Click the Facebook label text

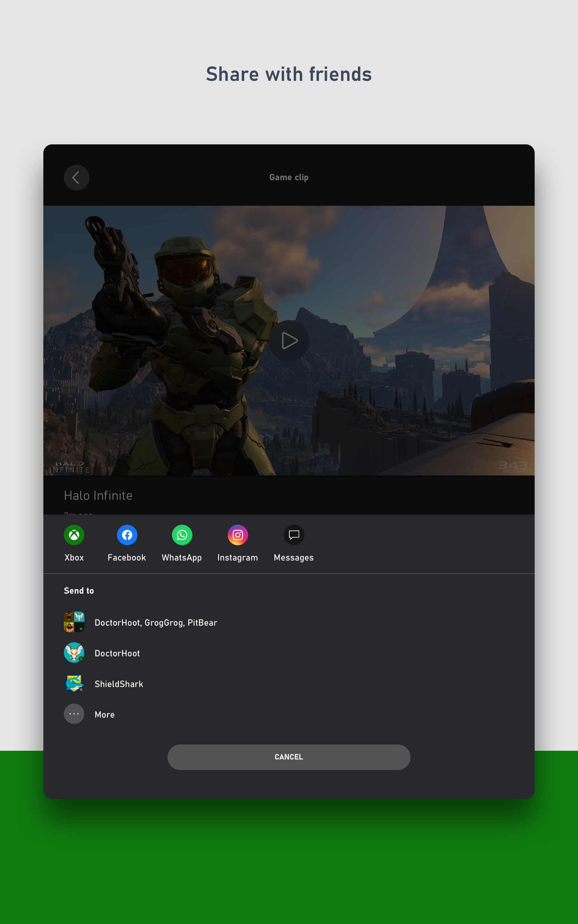(127, 557)
